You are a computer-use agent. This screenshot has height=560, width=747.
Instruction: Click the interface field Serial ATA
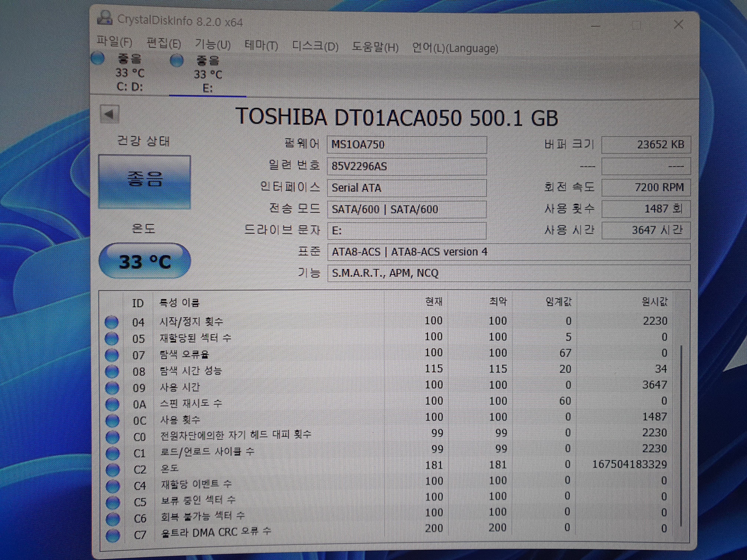click(407, 188)
